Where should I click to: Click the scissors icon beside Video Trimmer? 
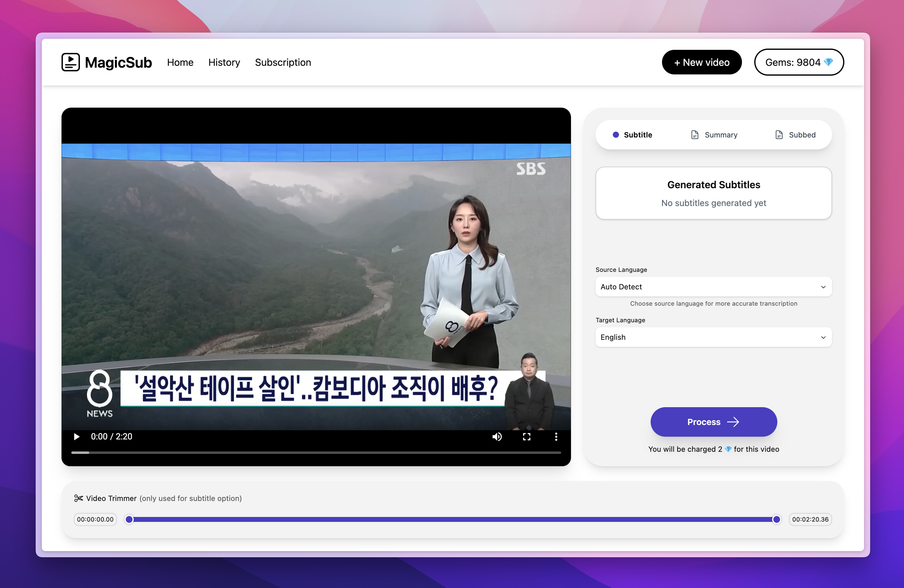pyautogui.click(x=79, y=498)
